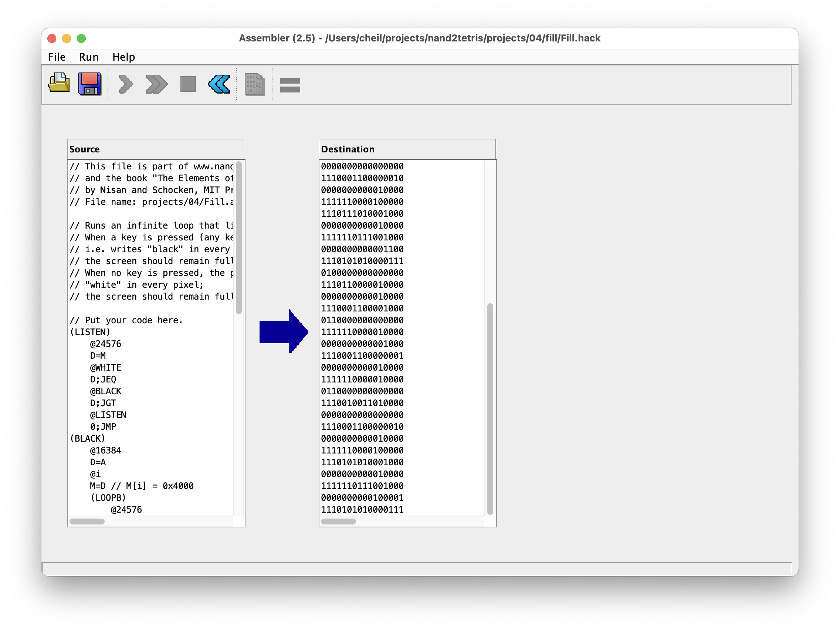Select the first Destination binary line

point(362,166)
